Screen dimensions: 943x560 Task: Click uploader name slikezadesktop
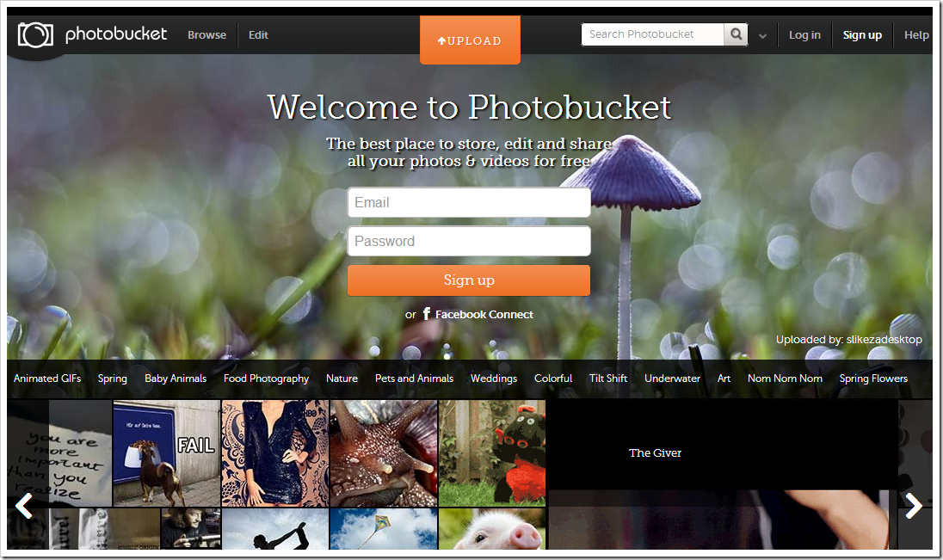884,339
